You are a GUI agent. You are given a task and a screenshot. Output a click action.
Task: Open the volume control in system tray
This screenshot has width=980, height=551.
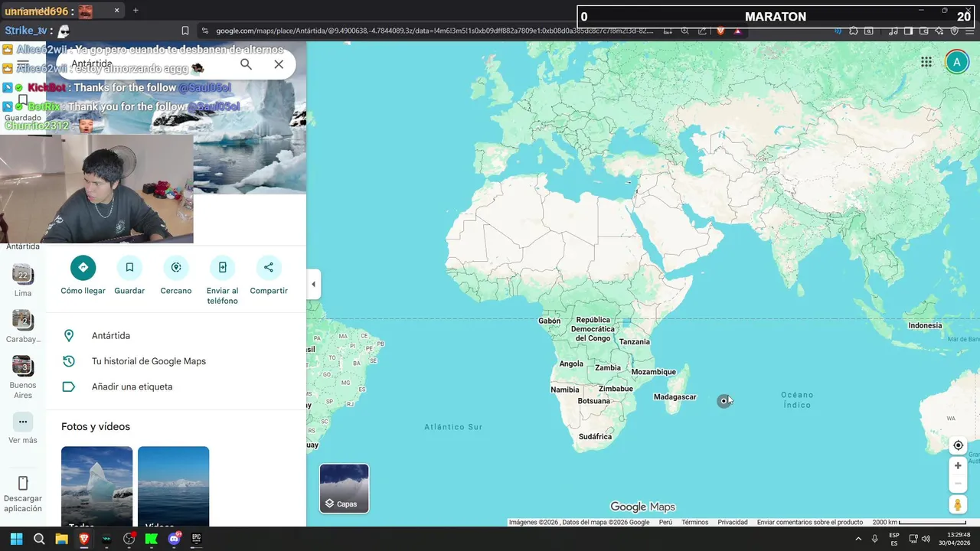coord(926,539)
